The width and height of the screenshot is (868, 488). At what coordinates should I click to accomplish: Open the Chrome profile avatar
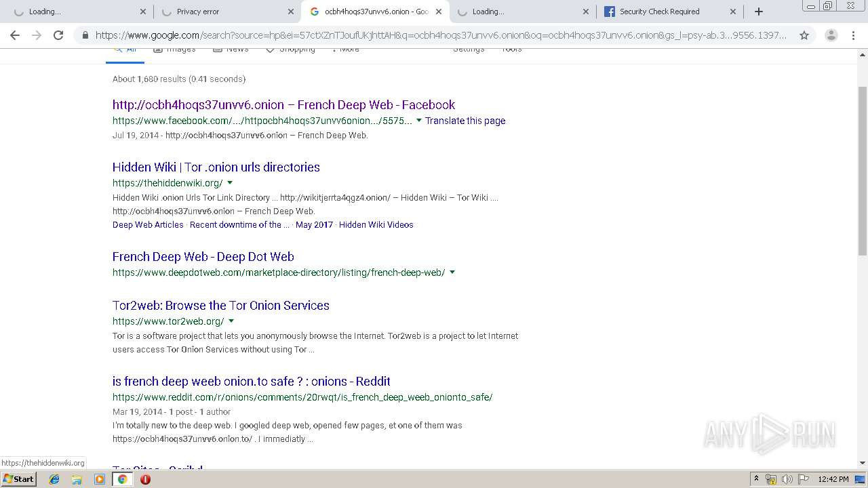pos(831,35)
